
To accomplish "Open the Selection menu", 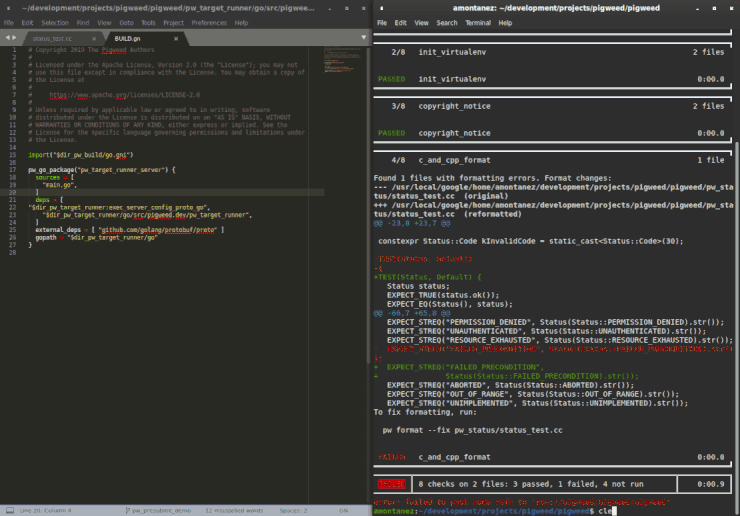I will (55, 23).
